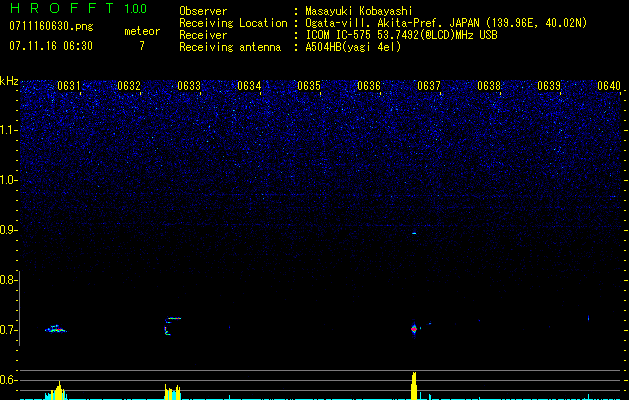
Task: Click the HROFFT title text
Action: [x=62, y=8]
